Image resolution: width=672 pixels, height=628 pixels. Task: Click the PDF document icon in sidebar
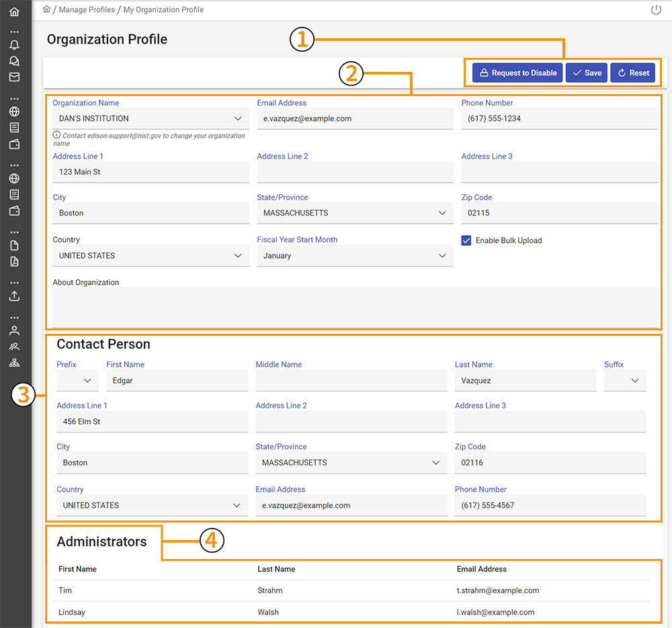click(14, 262)
